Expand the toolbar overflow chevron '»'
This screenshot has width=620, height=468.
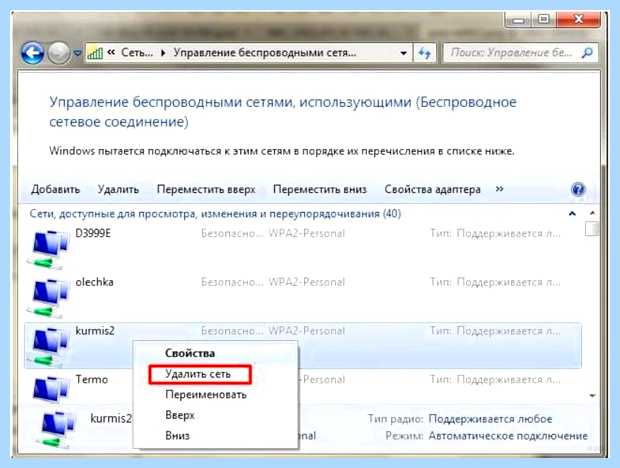499,189
